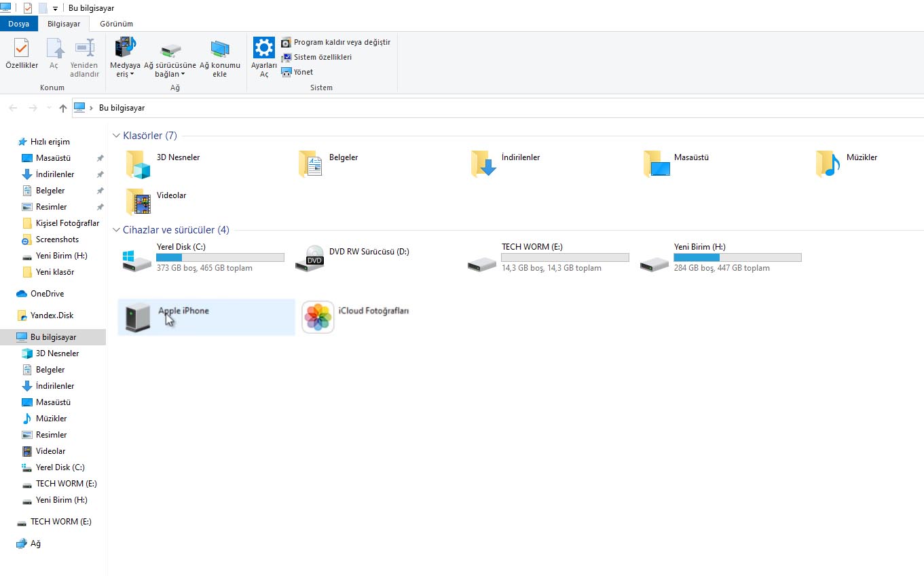924x576 pixels.
Task: Open the Dosya menu tab
Action: [19, 24]
